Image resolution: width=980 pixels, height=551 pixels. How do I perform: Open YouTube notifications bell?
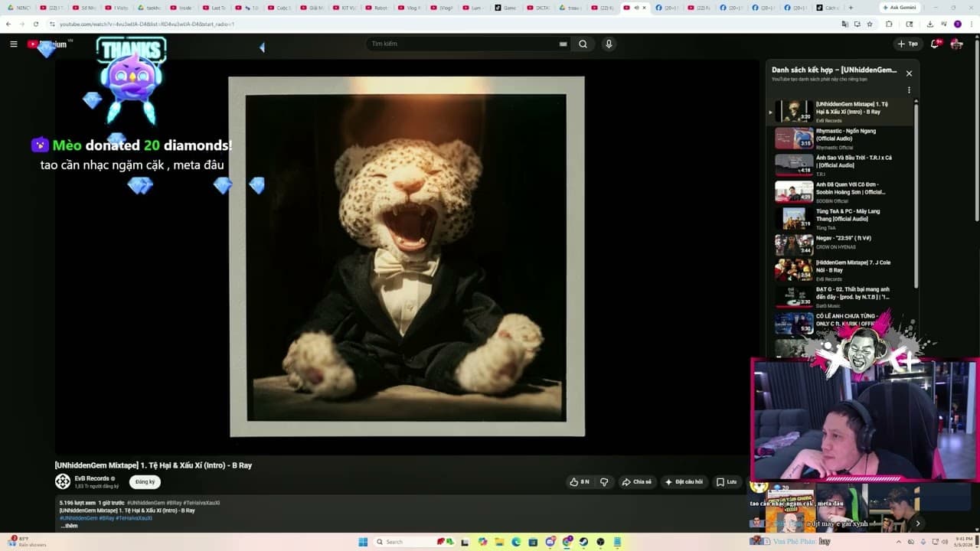[x=934, y=44]
